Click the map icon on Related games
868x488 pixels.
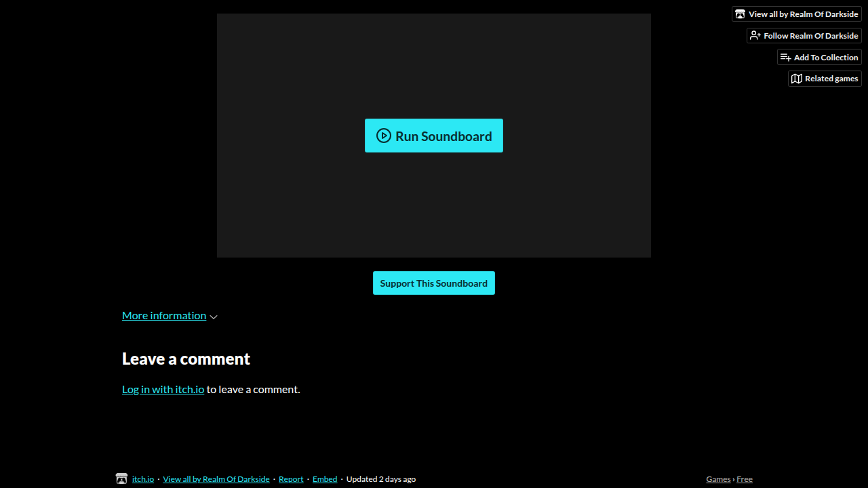(797, 79)
